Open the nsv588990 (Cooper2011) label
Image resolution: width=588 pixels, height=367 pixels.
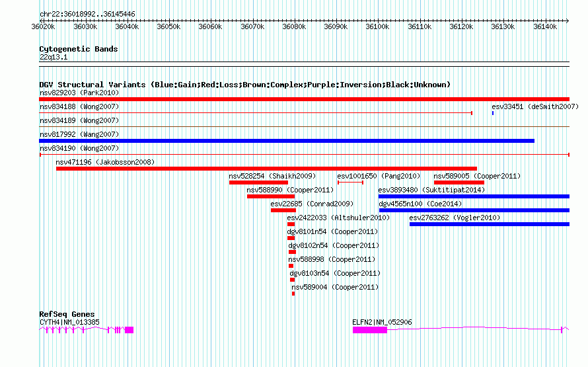coord(290,190)
